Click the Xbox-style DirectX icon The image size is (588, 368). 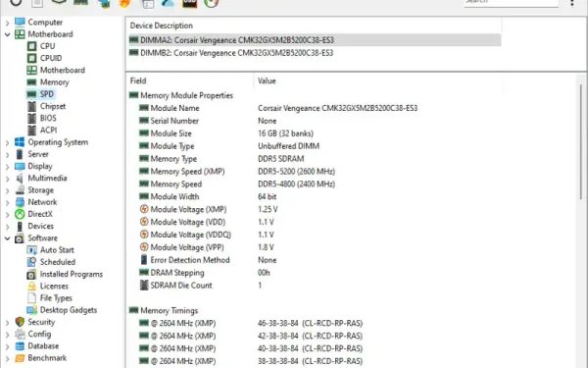tap(20, 214)
